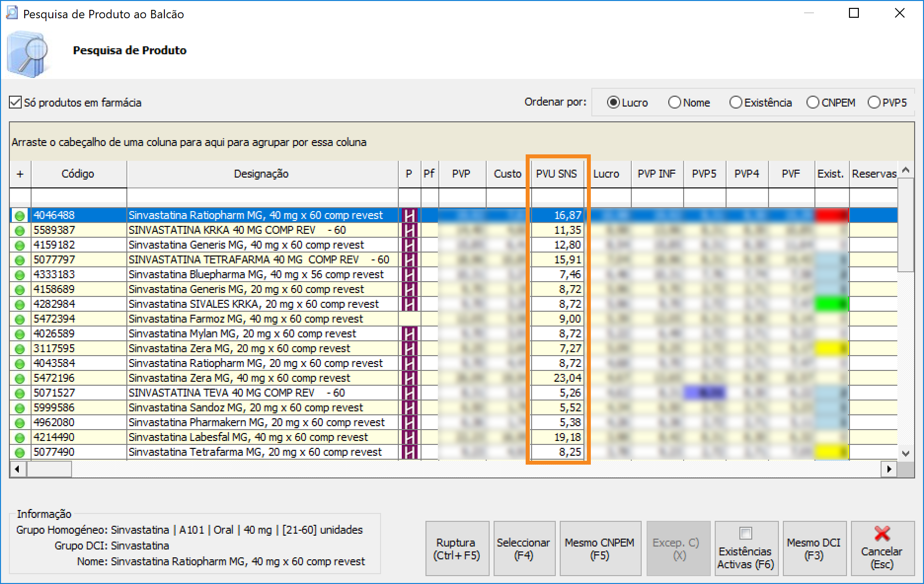
Task: Click purple H icon for SINVASTATINA TEVA row
Action: pos(409,393)
